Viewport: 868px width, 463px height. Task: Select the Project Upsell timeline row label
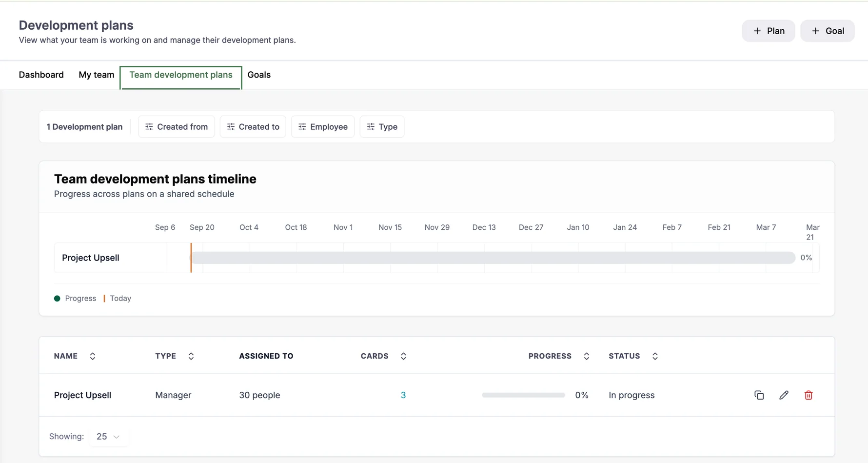pyautogui.click(x=91, y=258)
